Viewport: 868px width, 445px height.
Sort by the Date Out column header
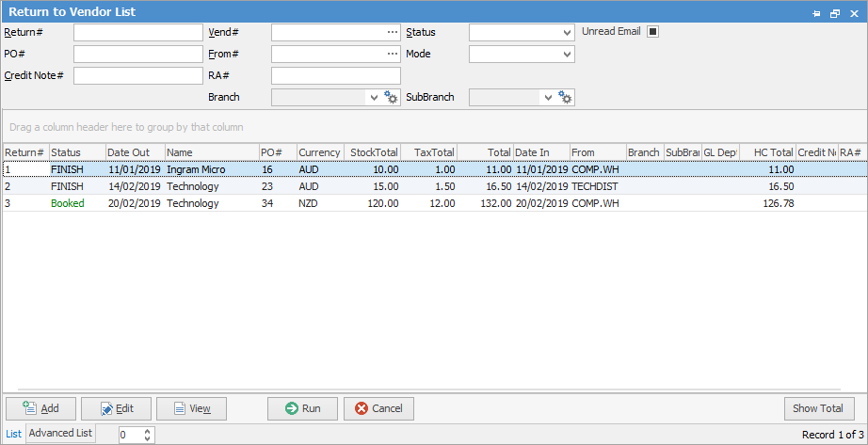point(136,152)
